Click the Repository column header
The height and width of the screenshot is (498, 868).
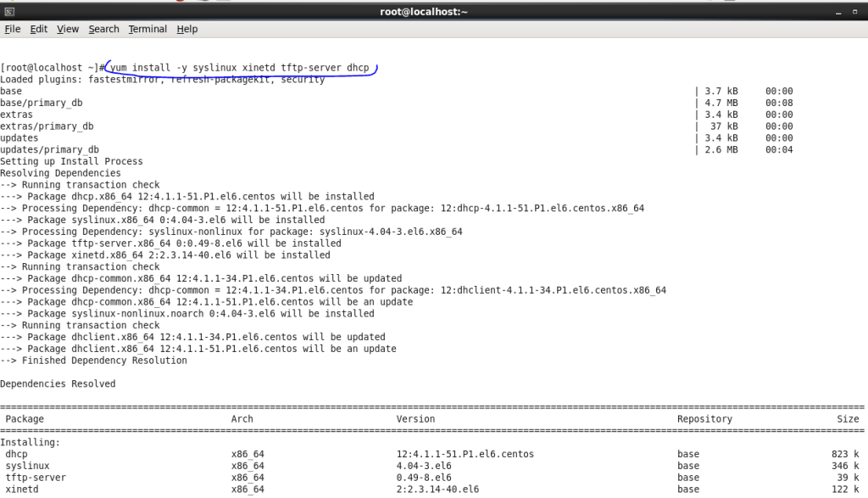click(x=704, y=419)
